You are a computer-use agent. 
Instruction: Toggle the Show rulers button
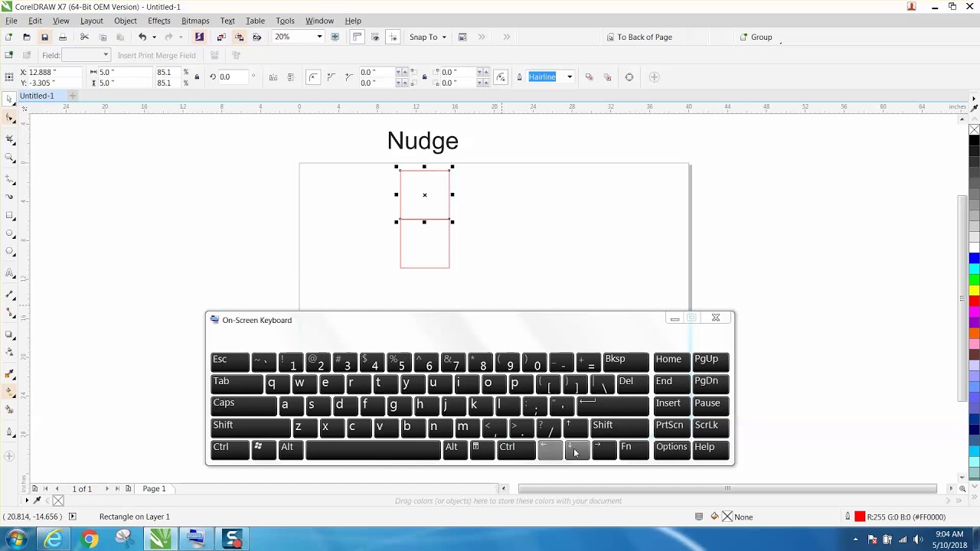click(x=357, y=37)
